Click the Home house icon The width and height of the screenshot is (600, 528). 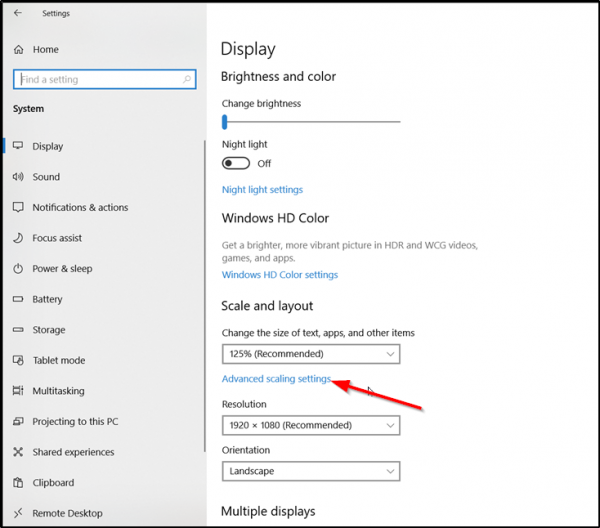click(x=18, y=49)
